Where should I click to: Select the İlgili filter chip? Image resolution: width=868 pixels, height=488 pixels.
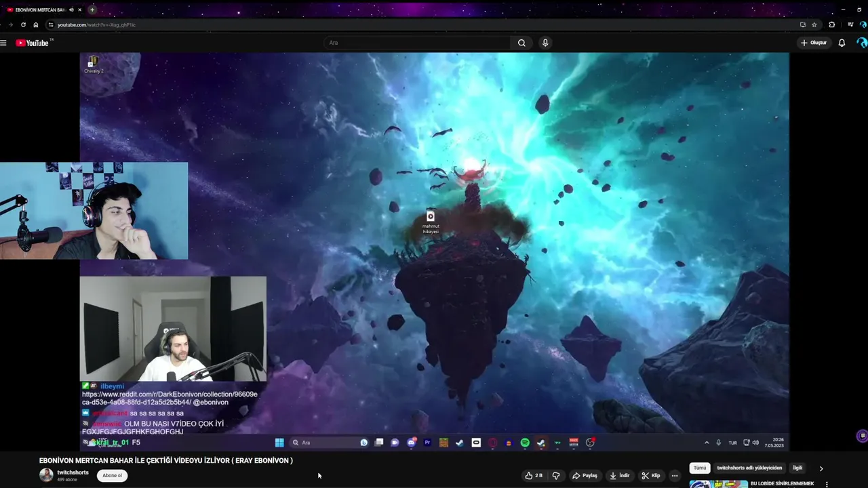797,468
